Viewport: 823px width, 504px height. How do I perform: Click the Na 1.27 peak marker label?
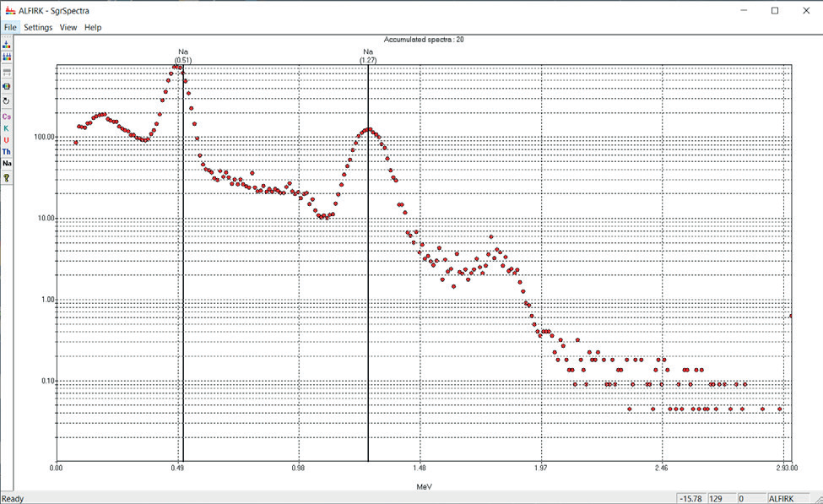click(x=368, y=56)
